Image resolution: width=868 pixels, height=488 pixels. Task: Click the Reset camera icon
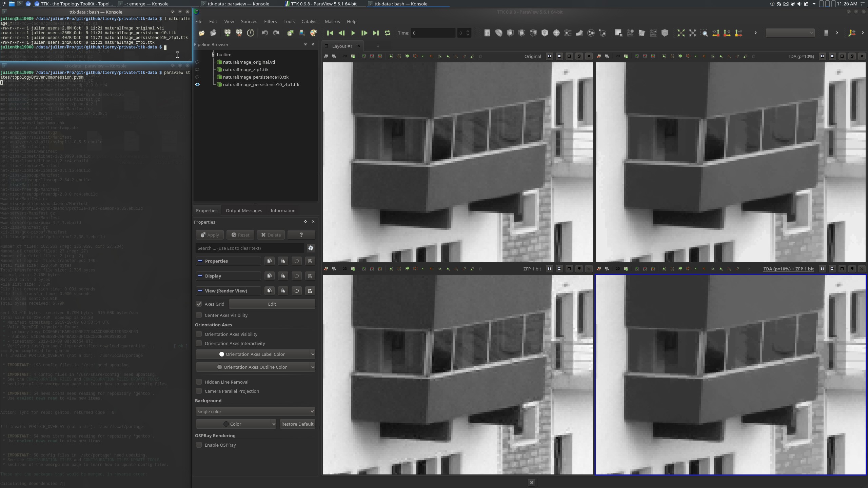(x=681, y=33)
